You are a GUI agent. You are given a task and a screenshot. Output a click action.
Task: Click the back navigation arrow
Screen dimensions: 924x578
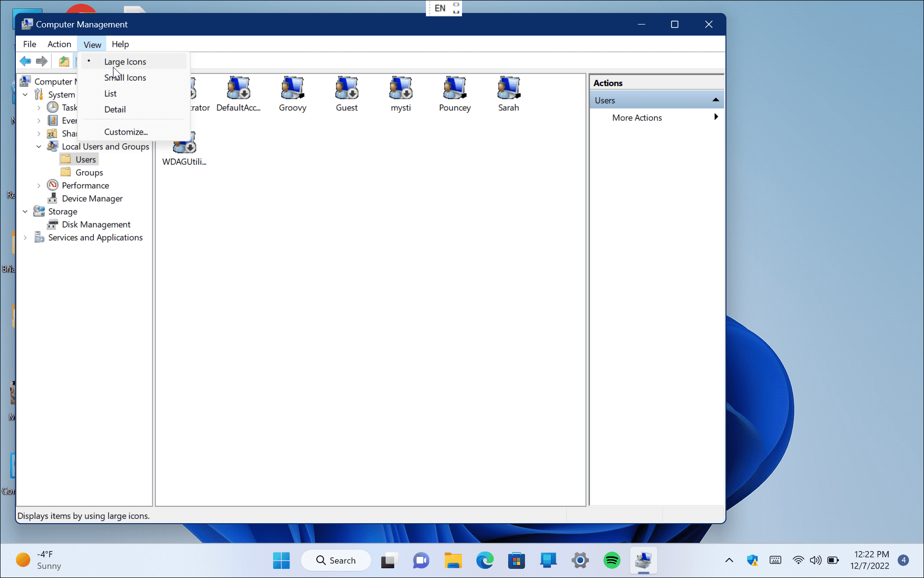pos(25,61)
